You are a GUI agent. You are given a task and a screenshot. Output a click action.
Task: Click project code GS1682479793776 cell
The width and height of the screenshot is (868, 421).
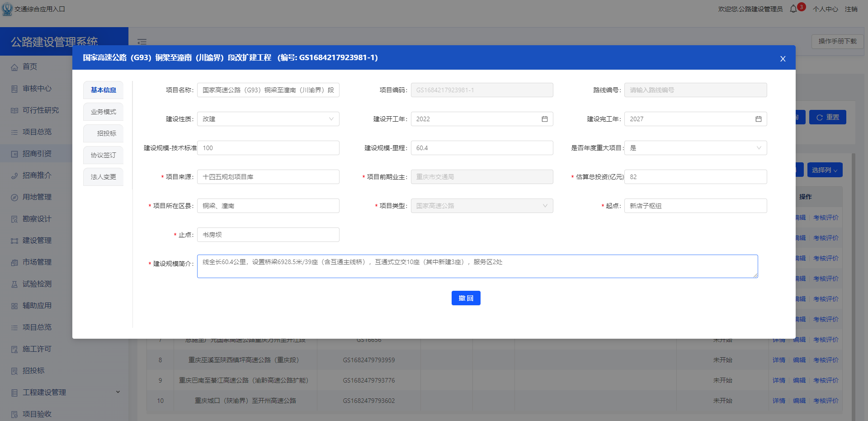coord(369,380)
